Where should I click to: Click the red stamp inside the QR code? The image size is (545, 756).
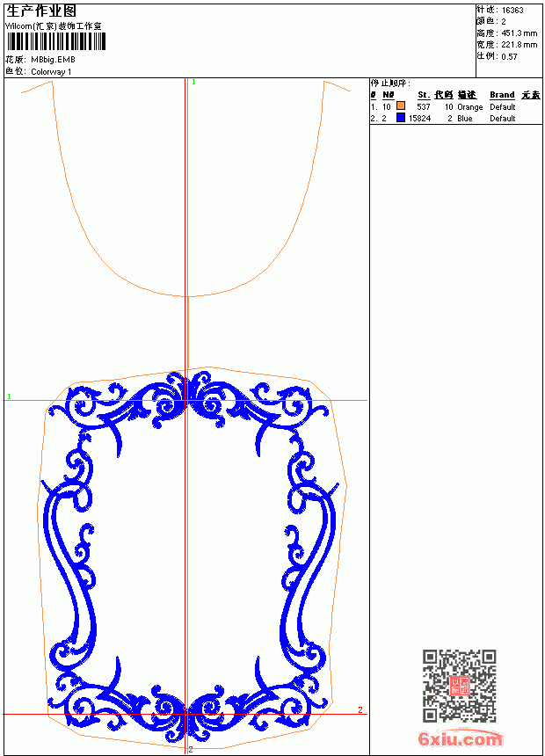[x=459, y=686]
